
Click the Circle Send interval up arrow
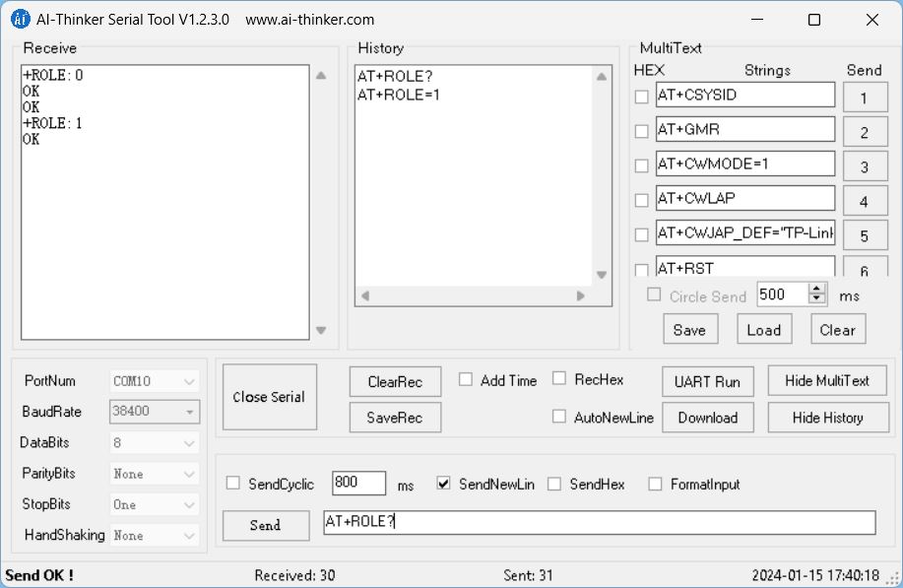pos(817,290)
